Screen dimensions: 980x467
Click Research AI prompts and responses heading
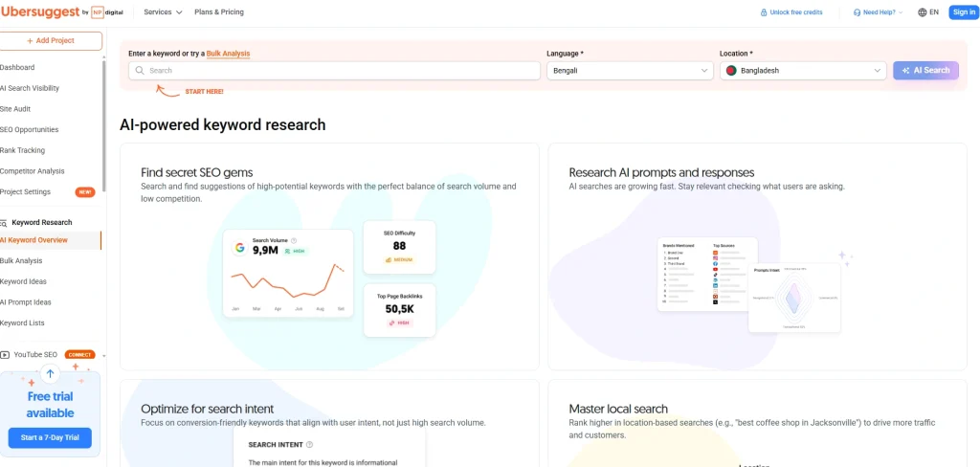[x=661, y=172]
